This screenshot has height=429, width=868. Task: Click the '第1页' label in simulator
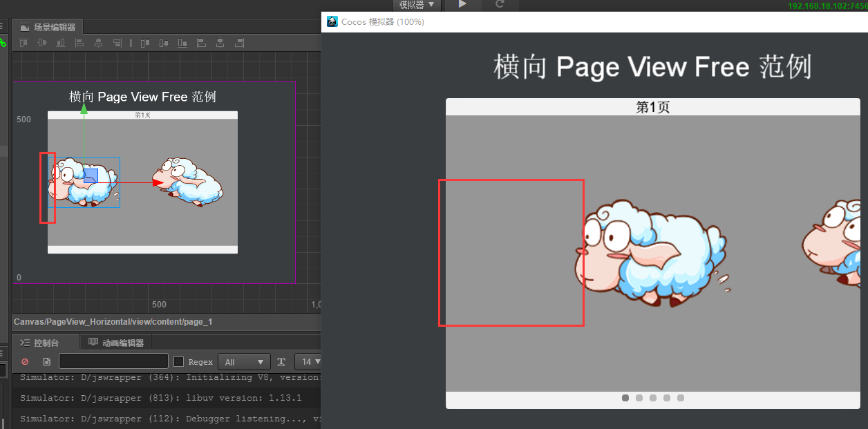point(653,107)
